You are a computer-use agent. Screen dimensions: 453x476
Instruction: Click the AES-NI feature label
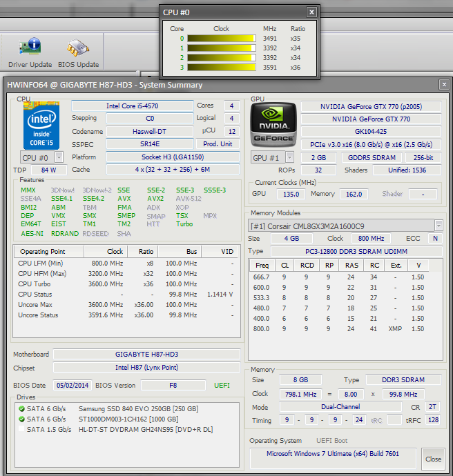click(x=32, y=233)
